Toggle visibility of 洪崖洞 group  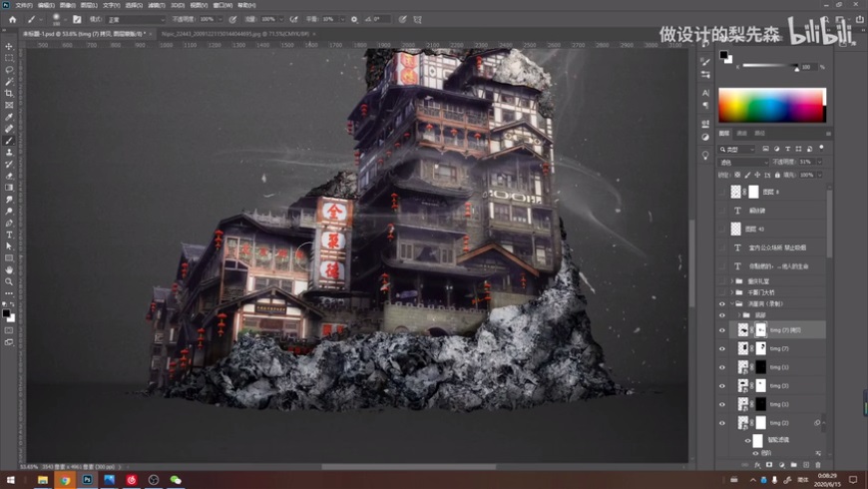(x=722, y=304)
